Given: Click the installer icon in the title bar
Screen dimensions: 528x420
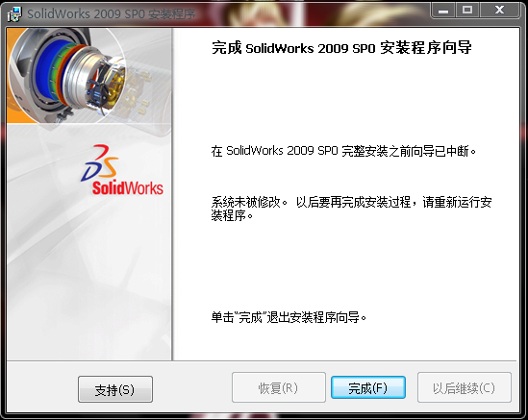Looking at the screenshot, I should coord(14,14).
